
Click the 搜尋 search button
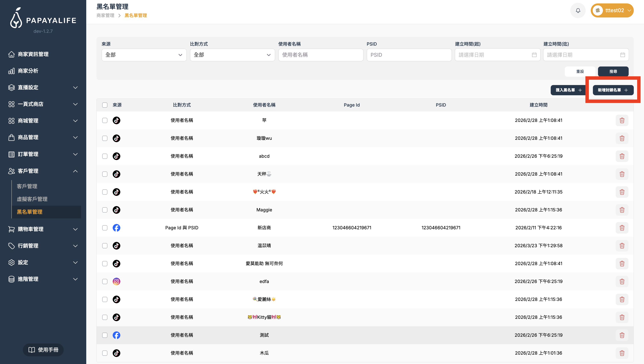coord(613,71)
